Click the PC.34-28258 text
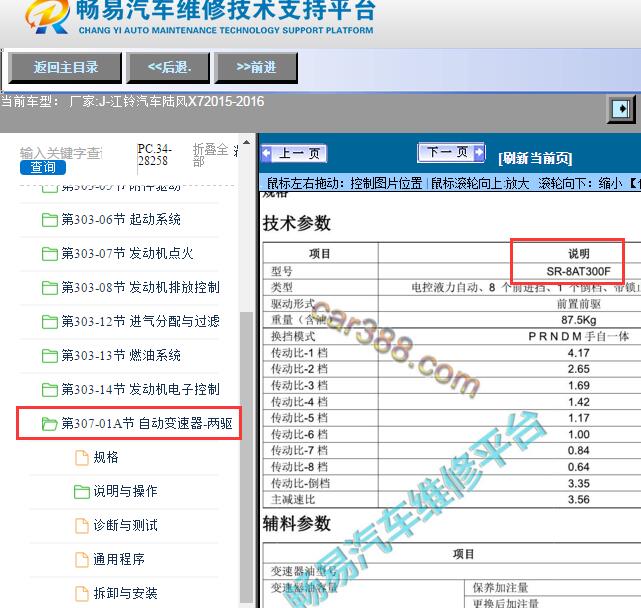641x608 pixels. 155,155
